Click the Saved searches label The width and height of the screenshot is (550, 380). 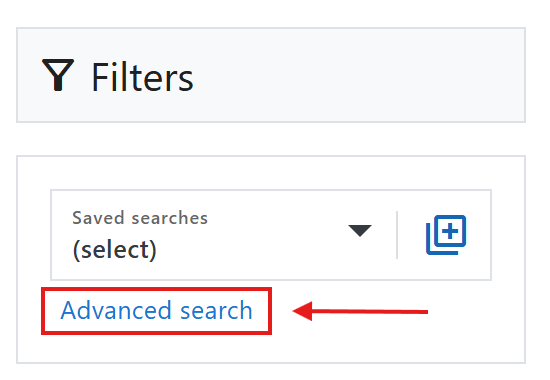140,218
